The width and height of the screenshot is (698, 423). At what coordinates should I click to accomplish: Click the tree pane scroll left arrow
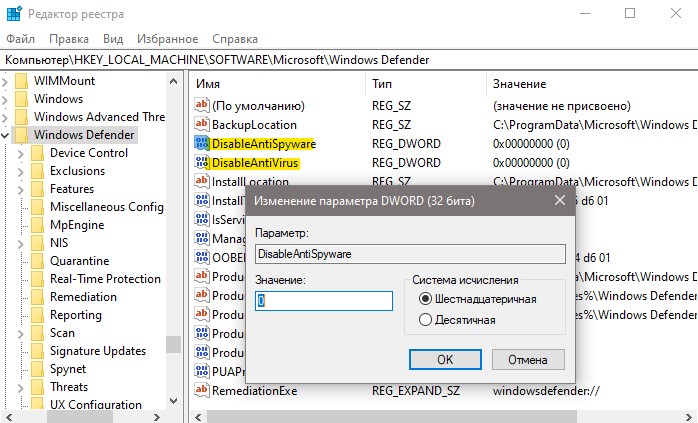[x=9, y=417]
